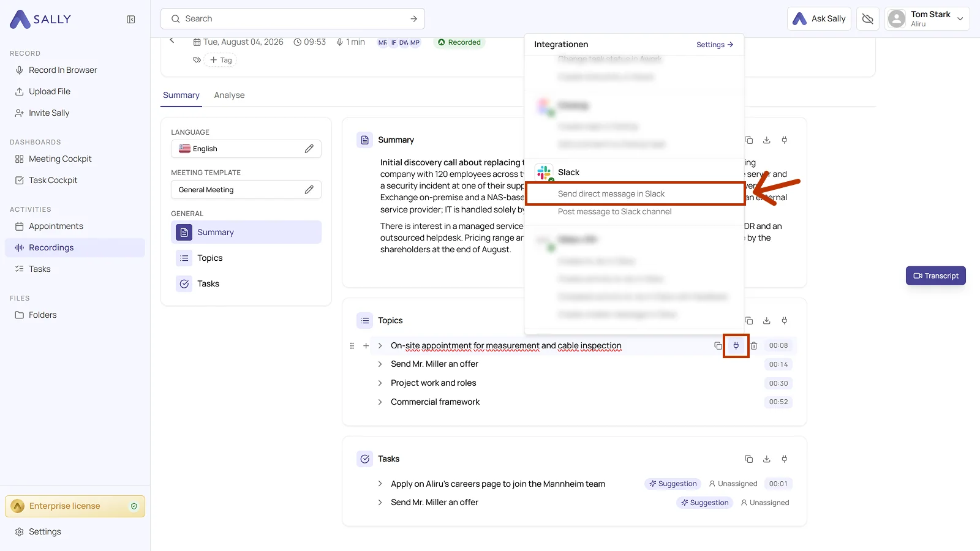The width and height of the screenshot is (980, 551).
Task: Click the Recorded status badge
Action: 459,42
